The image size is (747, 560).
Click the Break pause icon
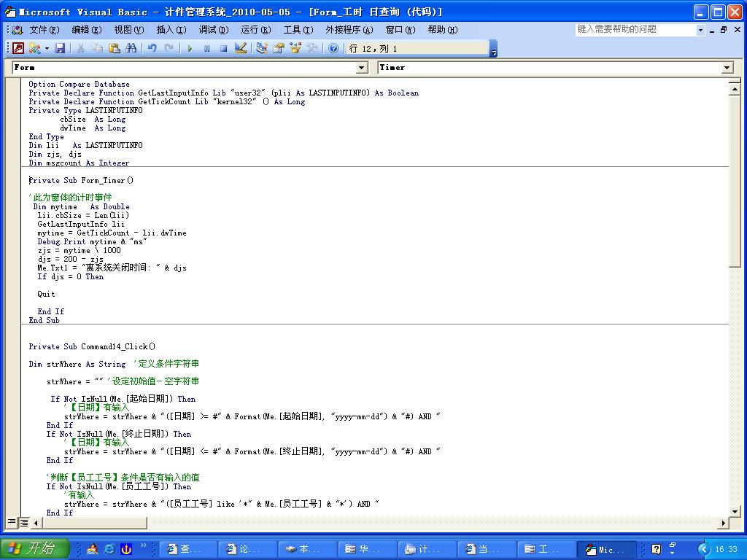[x=206, y=48]
